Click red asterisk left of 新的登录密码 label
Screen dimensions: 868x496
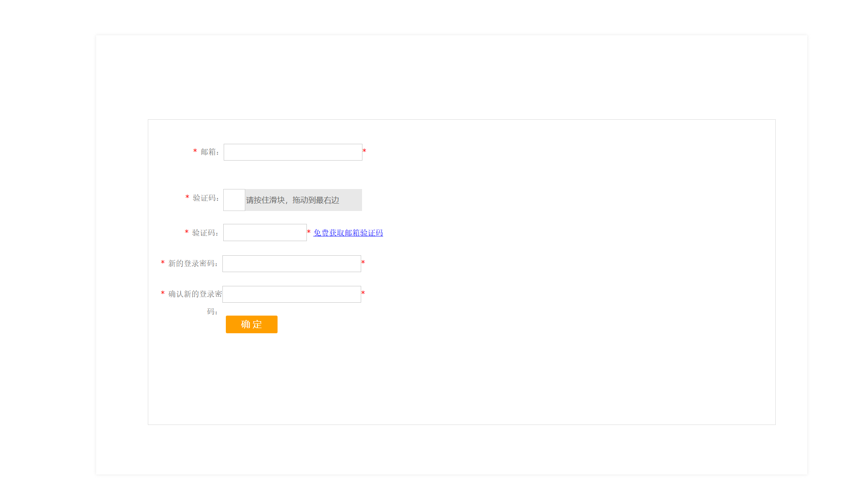(x=163, y=263)
